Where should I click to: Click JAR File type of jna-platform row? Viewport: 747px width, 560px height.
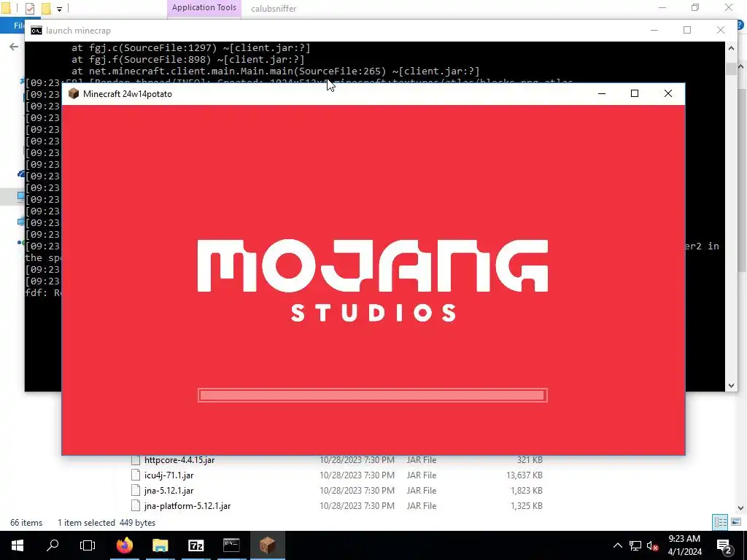click(422, 506)
